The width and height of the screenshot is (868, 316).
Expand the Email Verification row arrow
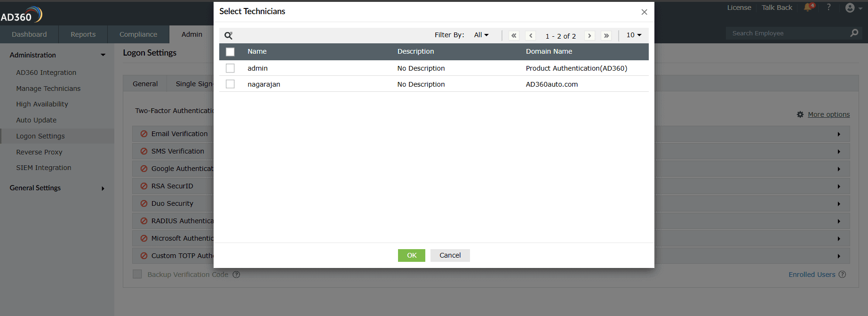tap(839, 134)
